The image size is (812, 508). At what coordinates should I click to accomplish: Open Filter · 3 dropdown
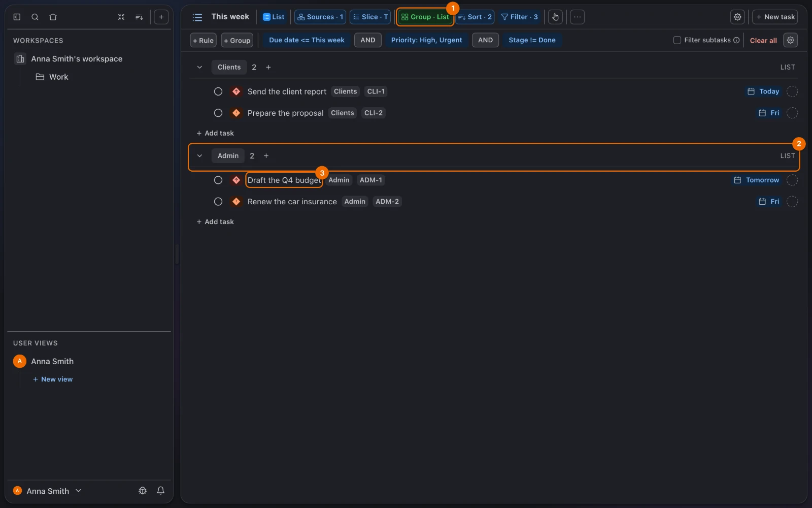(519, 17)
